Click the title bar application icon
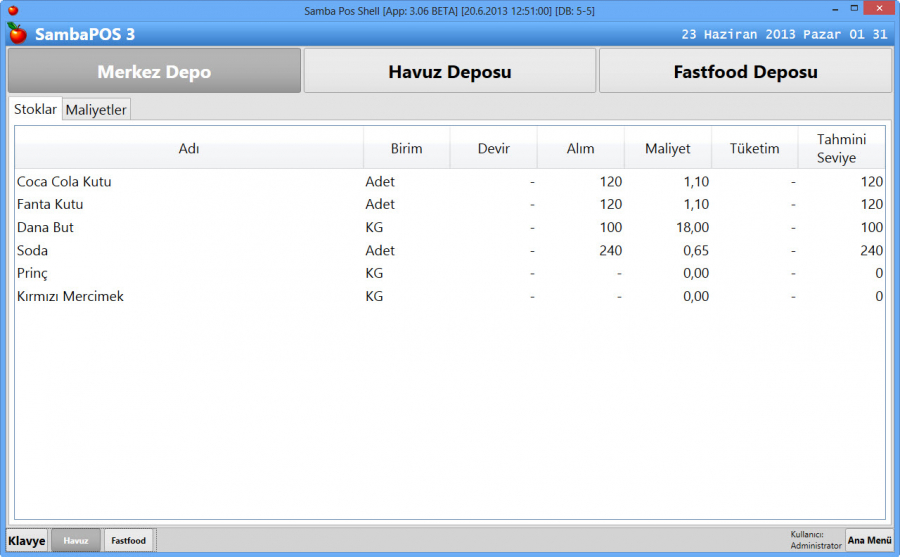 pyautogui.click(x=13, y=10)
